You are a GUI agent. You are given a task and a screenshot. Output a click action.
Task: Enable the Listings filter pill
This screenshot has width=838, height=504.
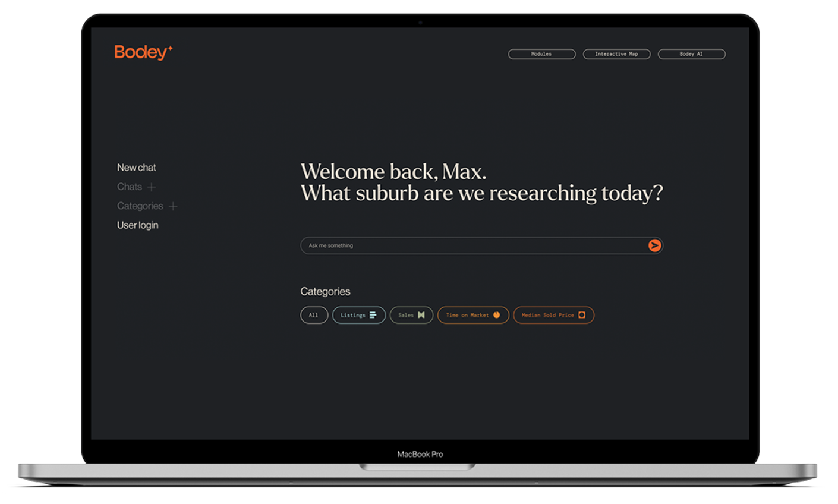[x=358, y=315]
